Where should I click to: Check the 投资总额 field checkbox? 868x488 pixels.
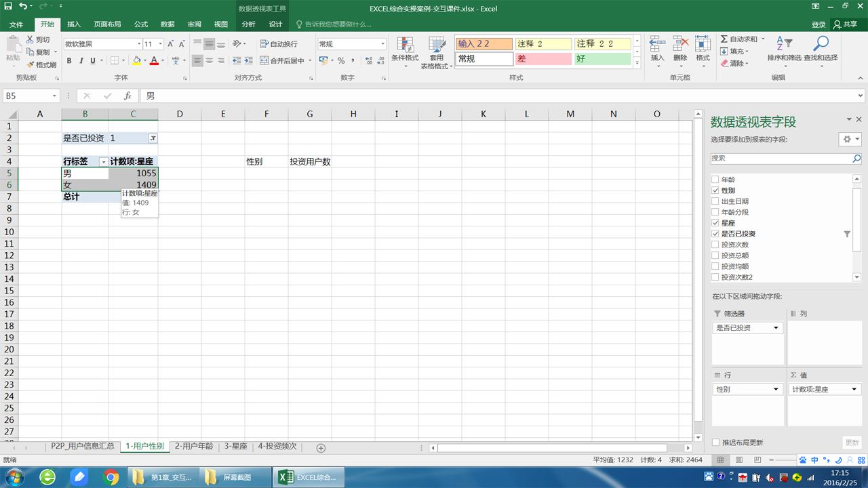[x=715, y=256]
